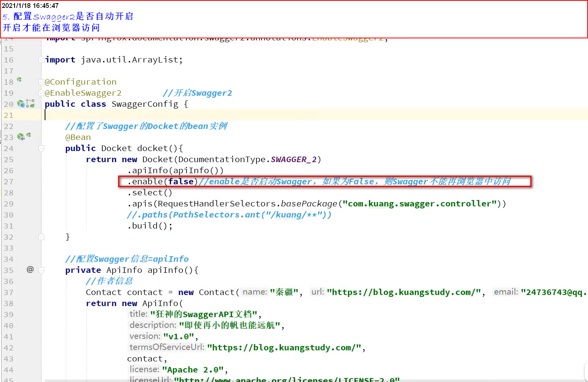Click the .select() call on line 28

click(x=150, y=193)
